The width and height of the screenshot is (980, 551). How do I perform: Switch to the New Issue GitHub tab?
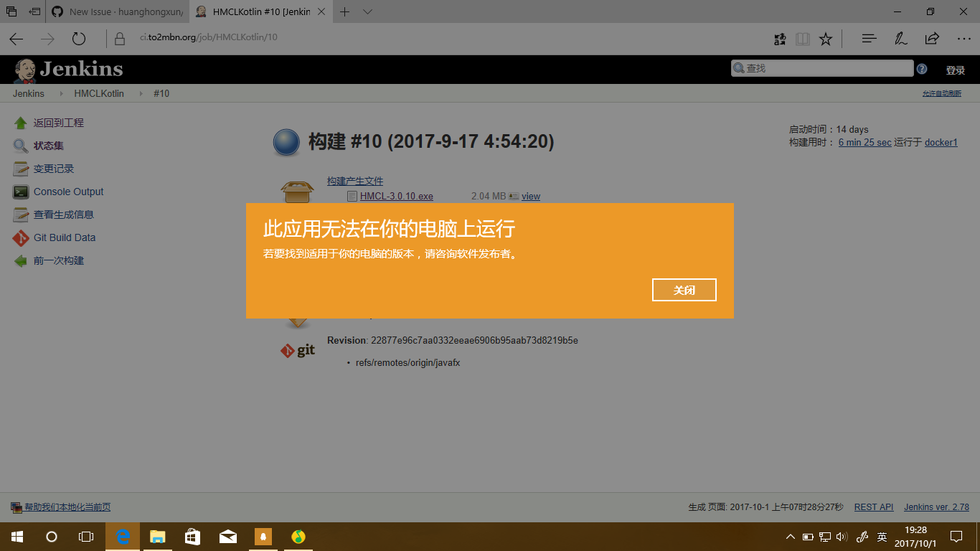click(117, 11)
